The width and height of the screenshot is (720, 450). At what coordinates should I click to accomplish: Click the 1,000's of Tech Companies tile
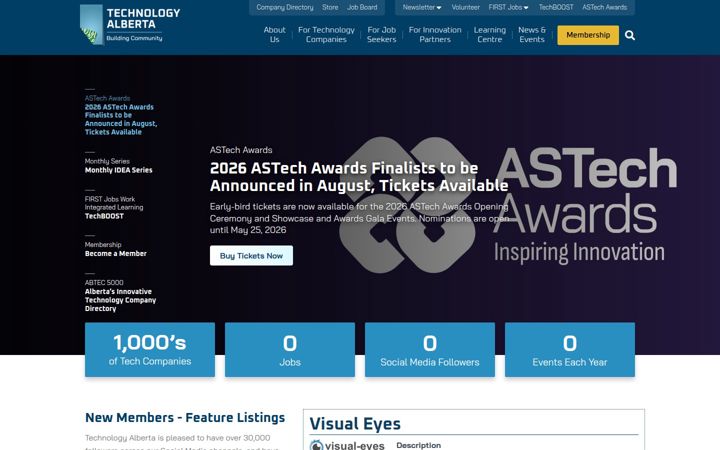coord(150,349)
